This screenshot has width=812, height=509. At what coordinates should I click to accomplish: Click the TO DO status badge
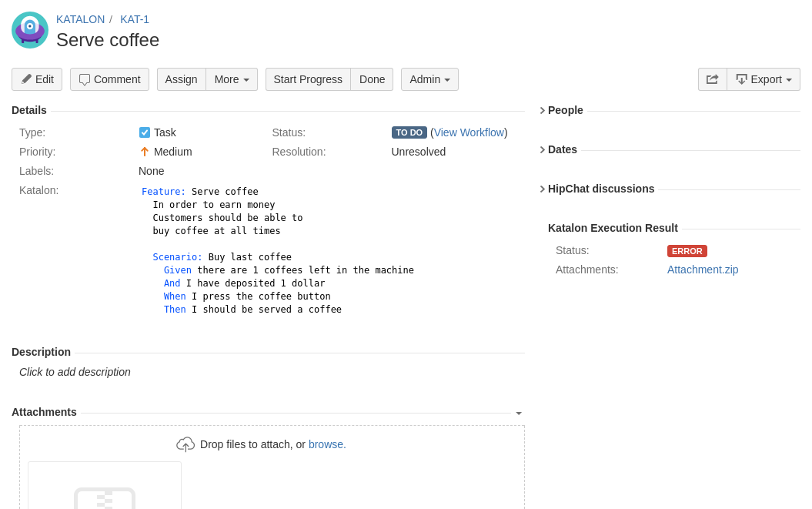pyautogui.click(x=409, y=132)
